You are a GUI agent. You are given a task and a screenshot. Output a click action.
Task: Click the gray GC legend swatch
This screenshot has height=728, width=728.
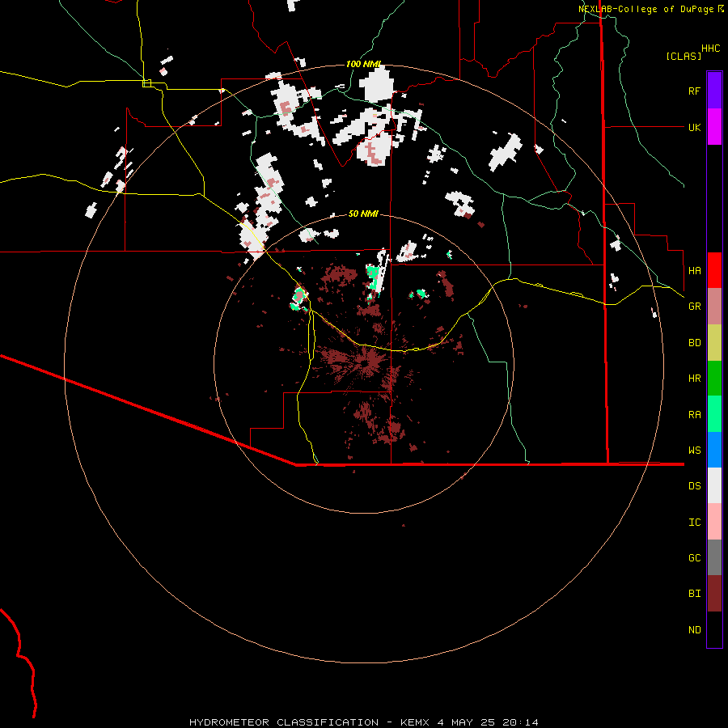tap(714, 557)
